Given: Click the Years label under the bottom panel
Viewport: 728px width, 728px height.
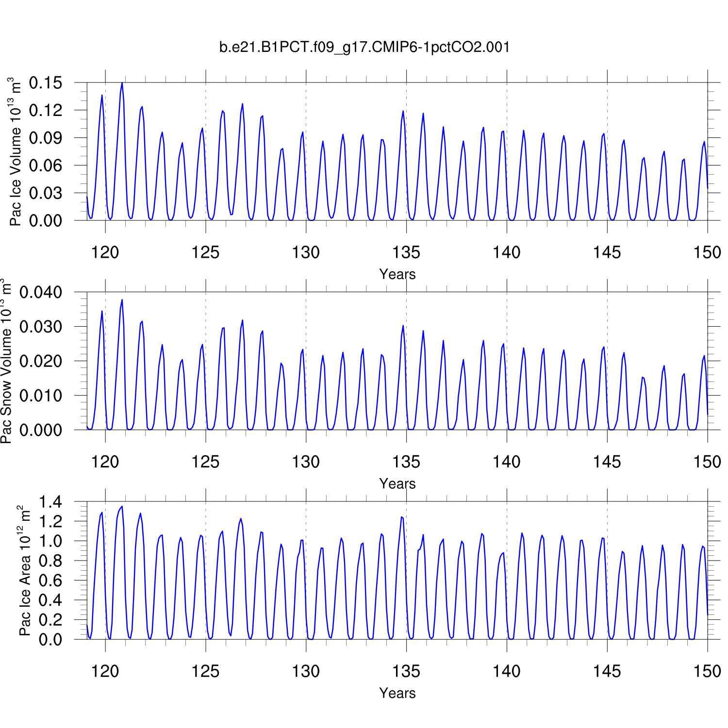Looking at the screenshot, I should pyautogui.click(x=397, y=693).
